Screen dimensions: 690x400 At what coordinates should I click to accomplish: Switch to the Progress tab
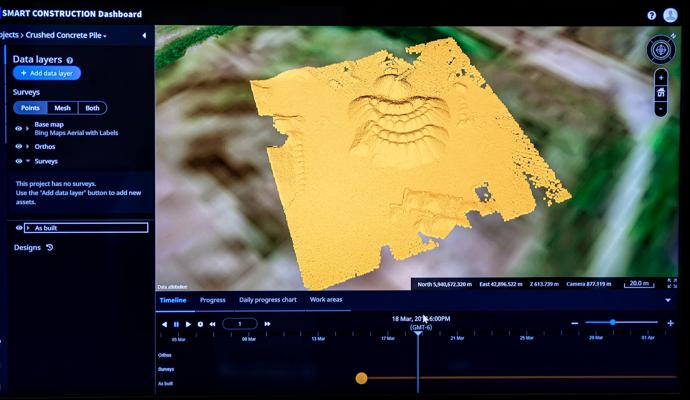(x=212, y=300)
